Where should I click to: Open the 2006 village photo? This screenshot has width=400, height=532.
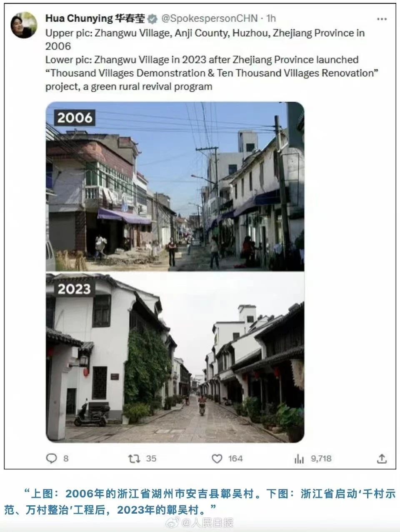click(x=175, y=187)
